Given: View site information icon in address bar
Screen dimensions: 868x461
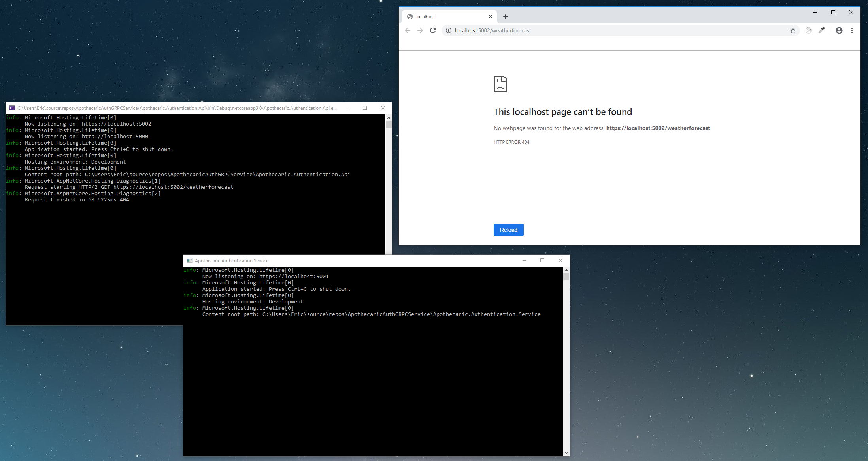Looking at the screenshot, I should tap(449, 30).
